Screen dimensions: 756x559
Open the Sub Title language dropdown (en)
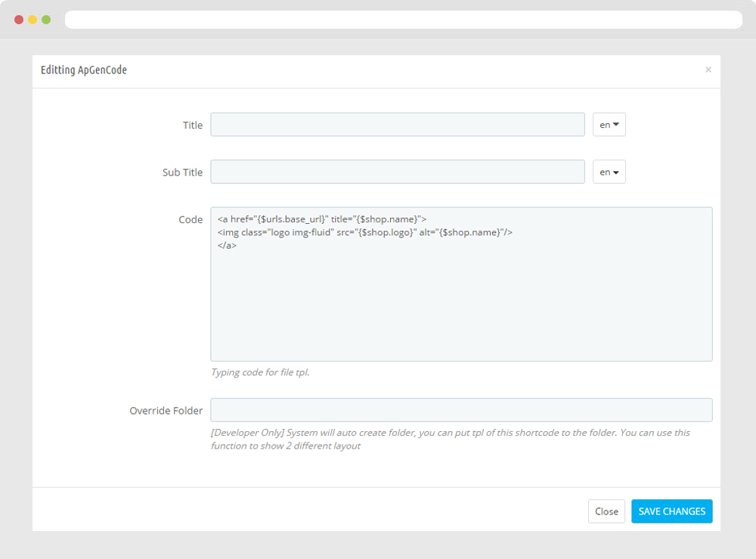click(x=609, y=172)
